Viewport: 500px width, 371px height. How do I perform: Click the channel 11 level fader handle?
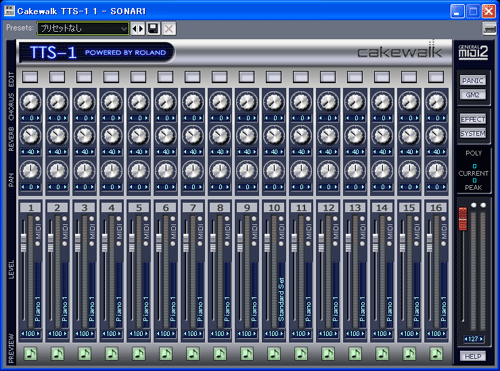(294, 243)
